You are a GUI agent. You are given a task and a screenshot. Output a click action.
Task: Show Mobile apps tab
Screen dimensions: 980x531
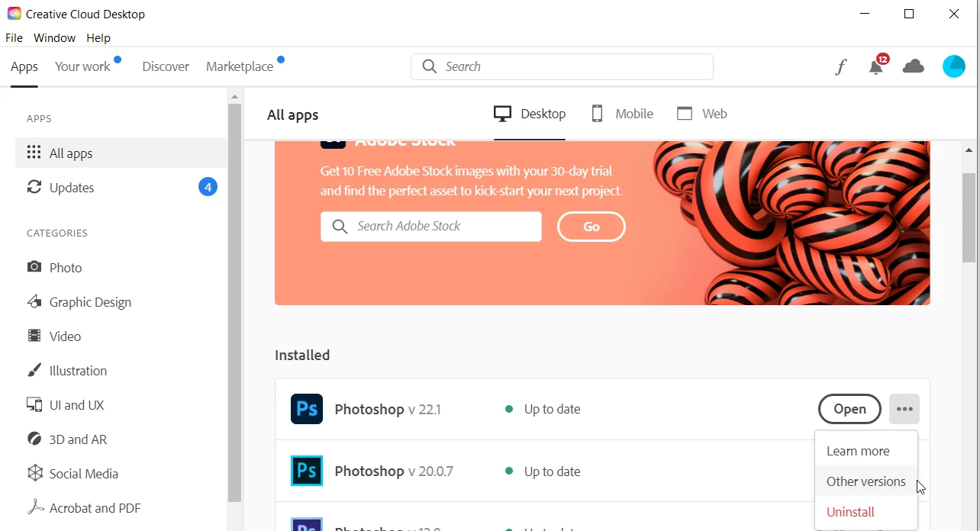(622, 114)
